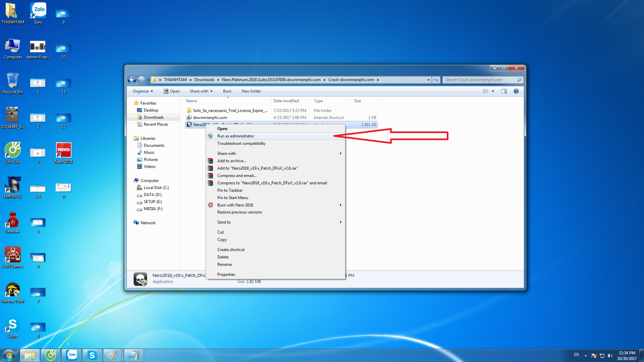Screen dimensions: 644x362
Task: Choose Properties from the context menu
Action: pos(226,275)
